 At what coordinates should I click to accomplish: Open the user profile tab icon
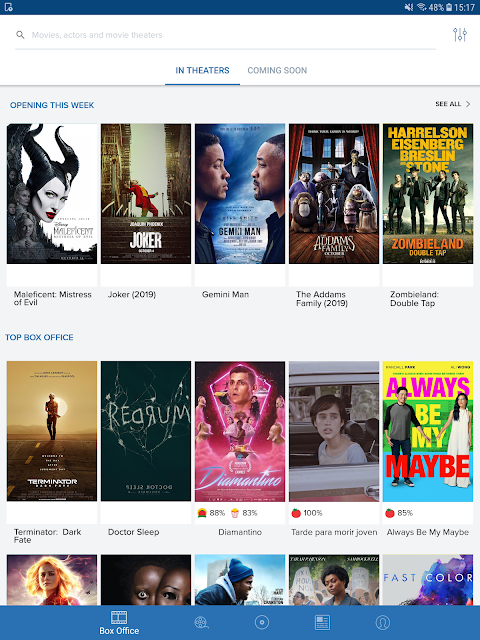382,622
